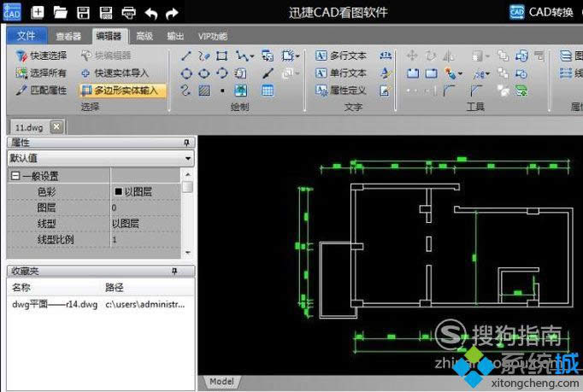Print the drawing using printer icon
Viewport: 583px width, 392px height.
pos(128,13)
